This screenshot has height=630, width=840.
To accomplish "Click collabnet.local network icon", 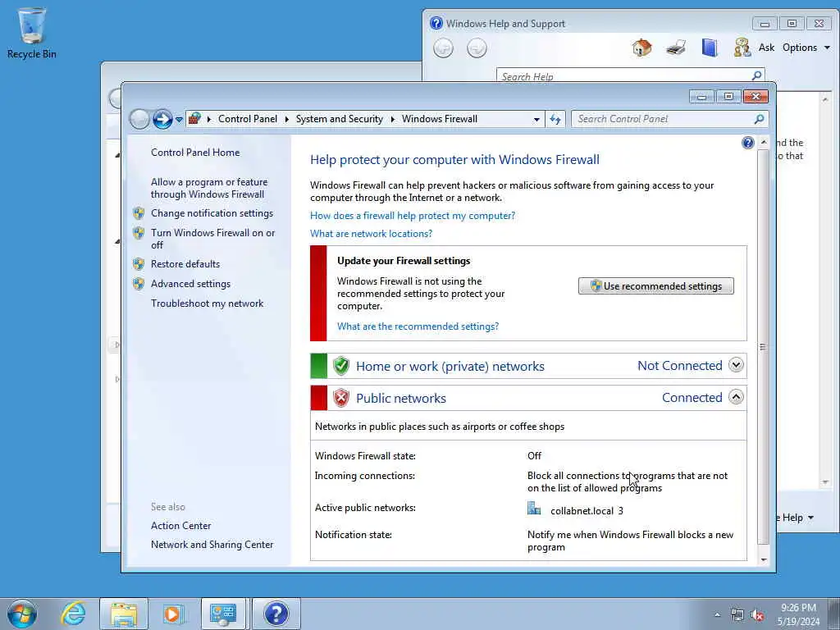I will coord(533,508).
